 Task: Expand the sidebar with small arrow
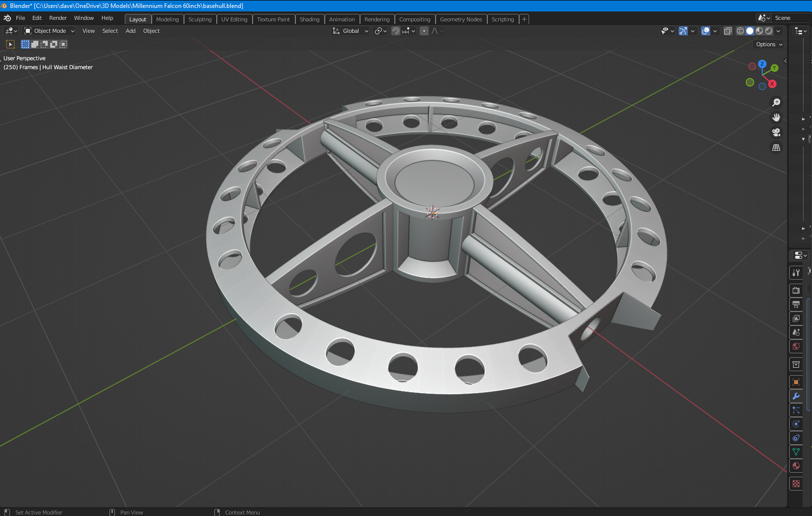pyautogui.click(x=785, y=61)
